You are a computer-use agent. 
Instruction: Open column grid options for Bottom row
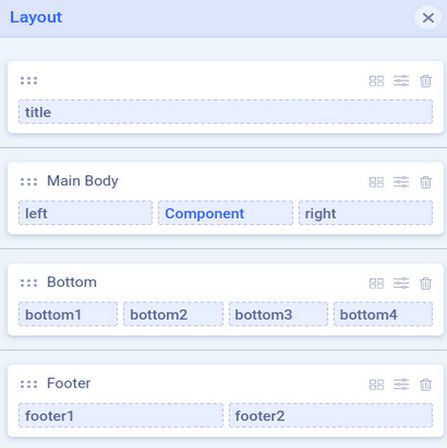pos(376,283)
